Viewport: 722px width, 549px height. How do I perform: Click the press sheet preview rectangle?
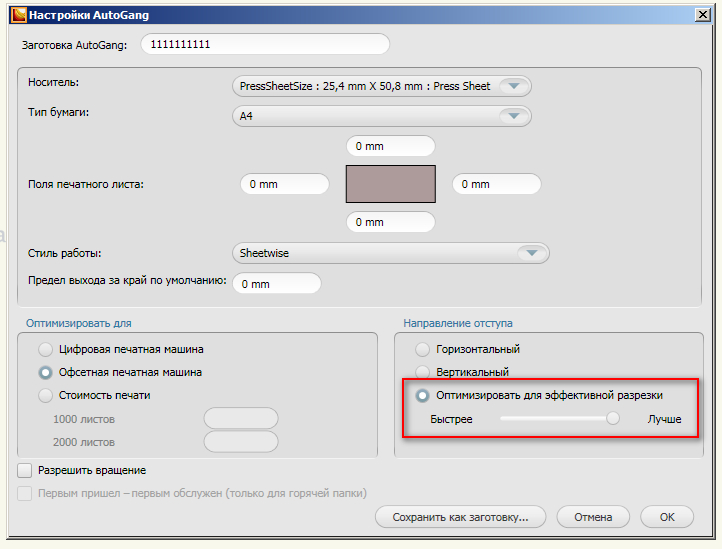tap(390, 184)
